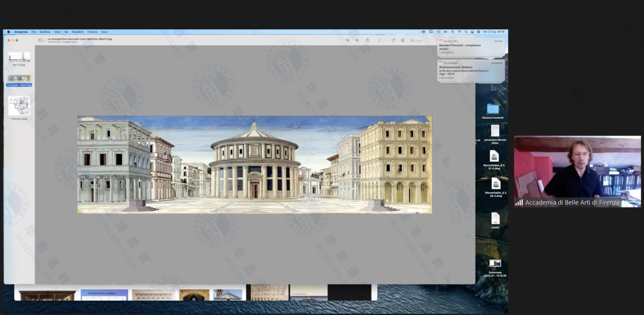The height and width of the screenshot is (315, 644).
Task: Show the Markup toolbar pencil-circle icon
Action: coord(402,40)
